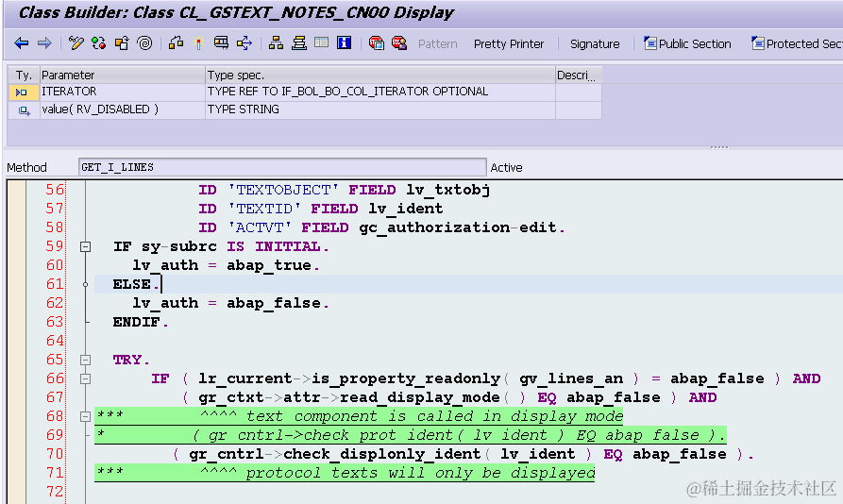Click the commented check_prot_ident line 69
Viewport: 843px width, 504px height.
point(411,435)
